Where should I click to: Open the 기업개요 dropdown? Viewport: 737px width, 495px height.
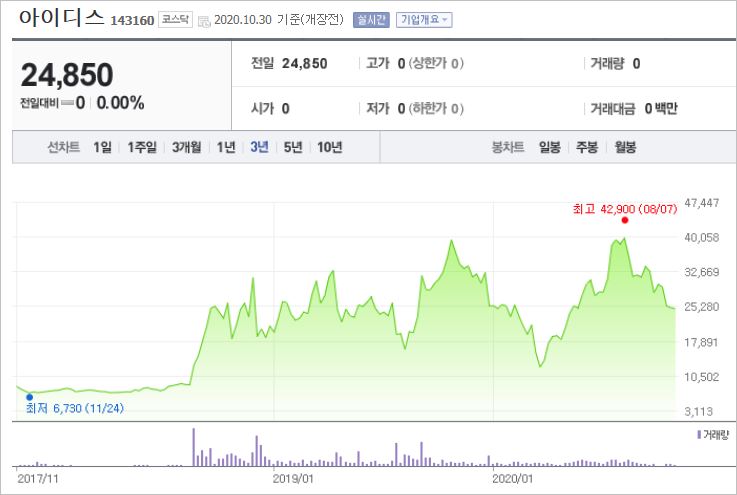point(424,20)
